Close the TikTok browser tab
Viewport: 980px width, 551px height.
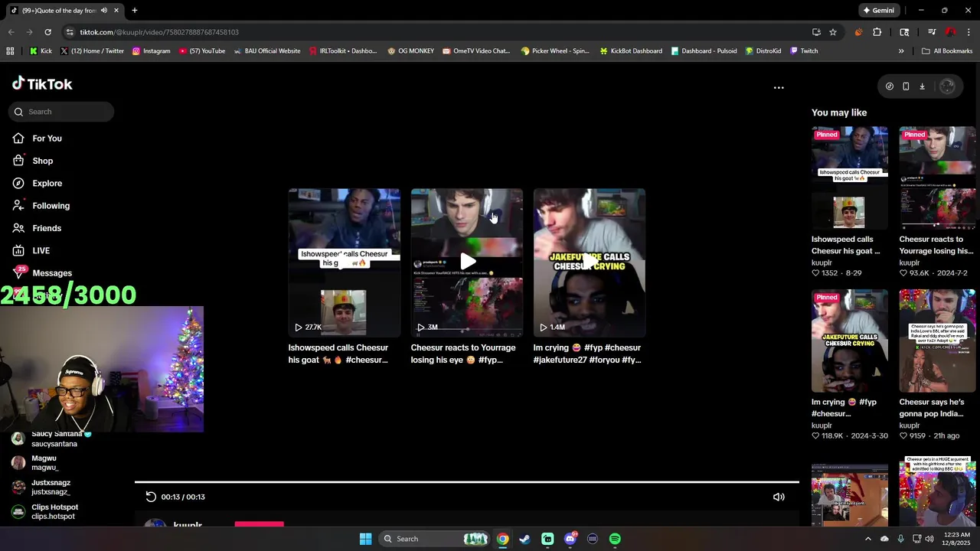pos(116,11)
